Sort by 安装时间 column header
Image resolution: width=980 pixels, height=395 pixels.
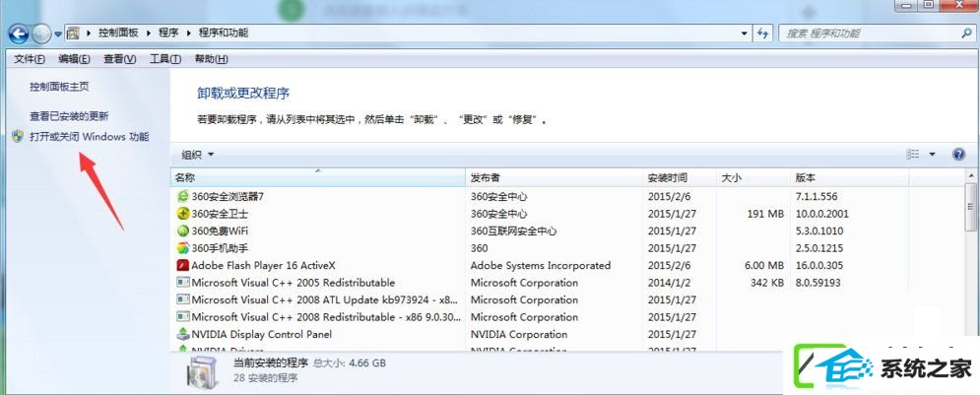pos(680,177)
